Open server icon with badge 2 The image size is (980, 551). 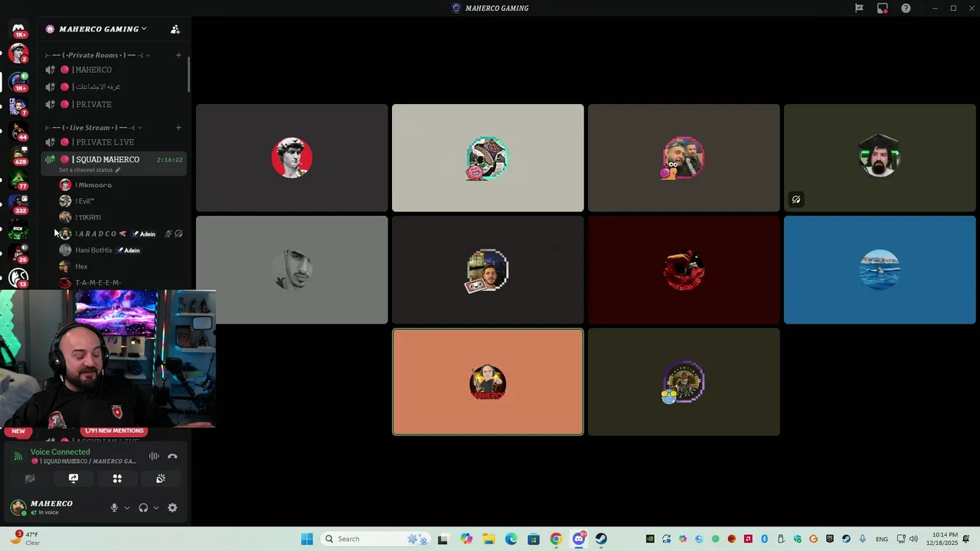18,53
